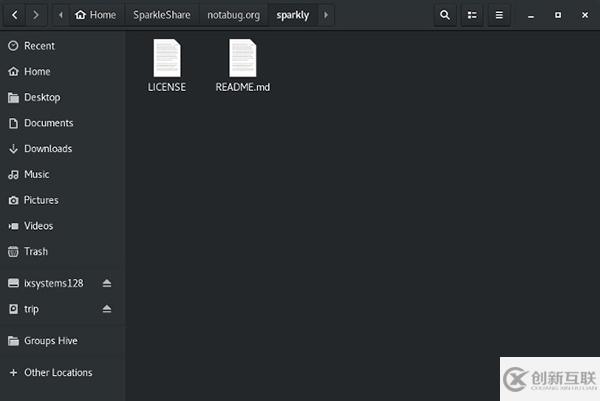Click the folder icon beside Groups Hive
Screen dimensions: 600x401
[13, 341]
